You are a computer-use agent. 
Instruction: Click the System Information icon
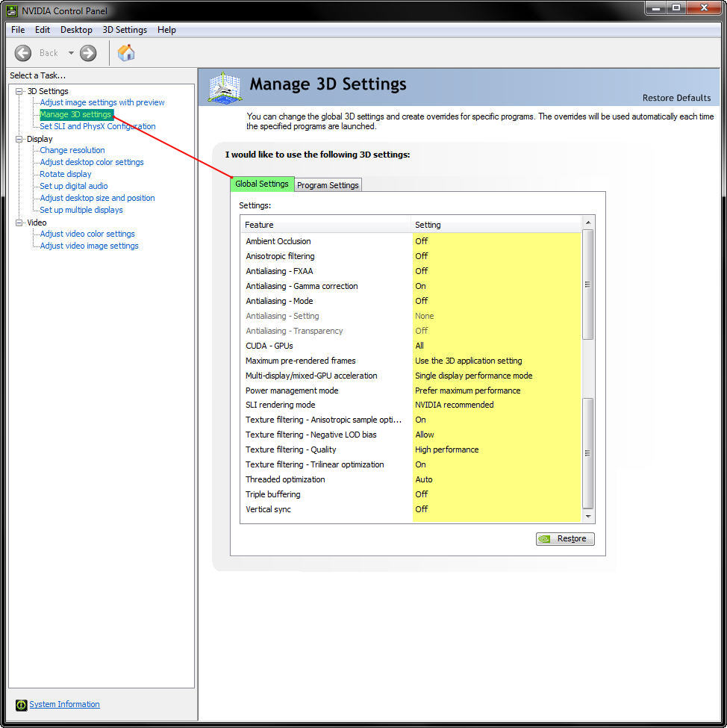(x=21, y=705)
